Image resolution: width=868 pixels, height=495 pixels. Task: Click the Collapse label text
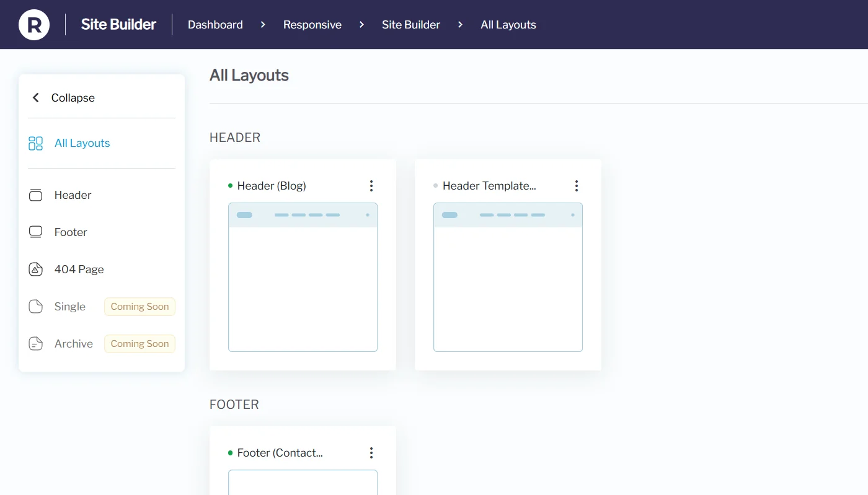click(x=73, y=98)
